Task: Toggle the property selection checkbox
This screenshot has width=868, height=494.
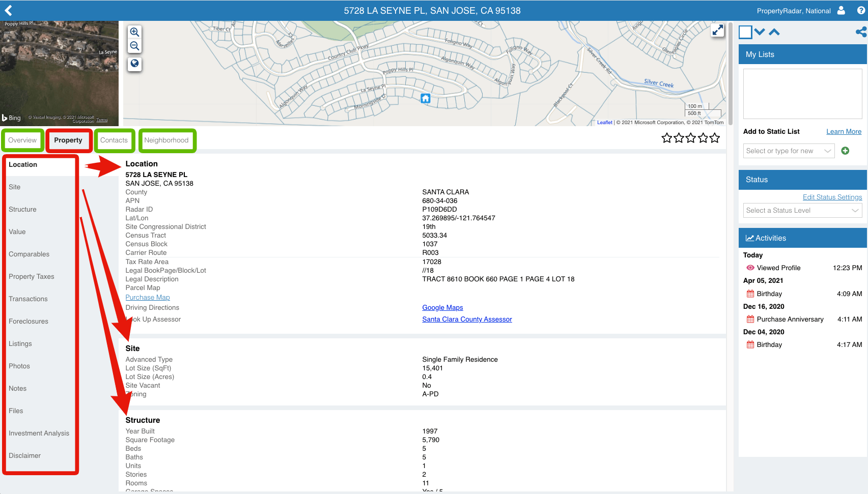Action: pyautogui.click(x=745, y=32)
